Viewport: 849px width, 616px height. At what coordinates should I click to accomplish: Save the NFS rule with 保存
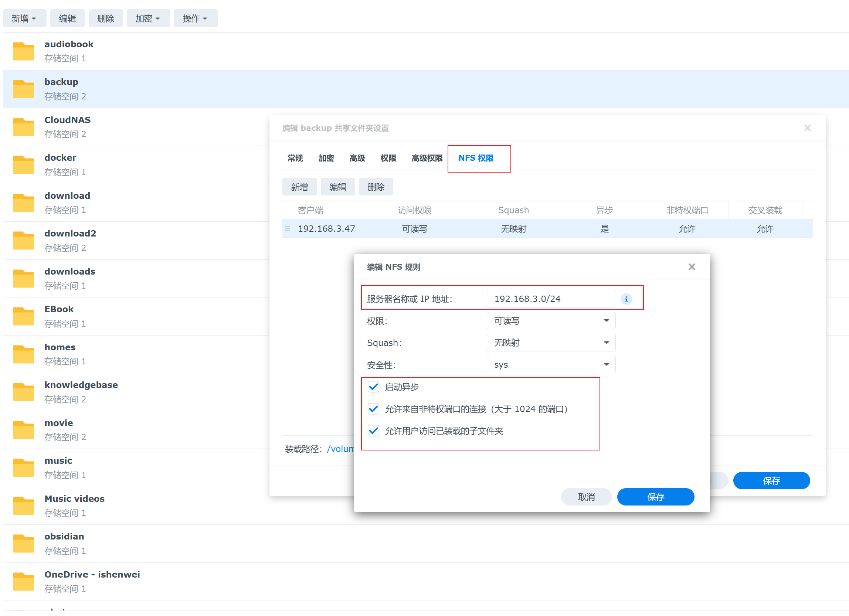coord(655,497)
